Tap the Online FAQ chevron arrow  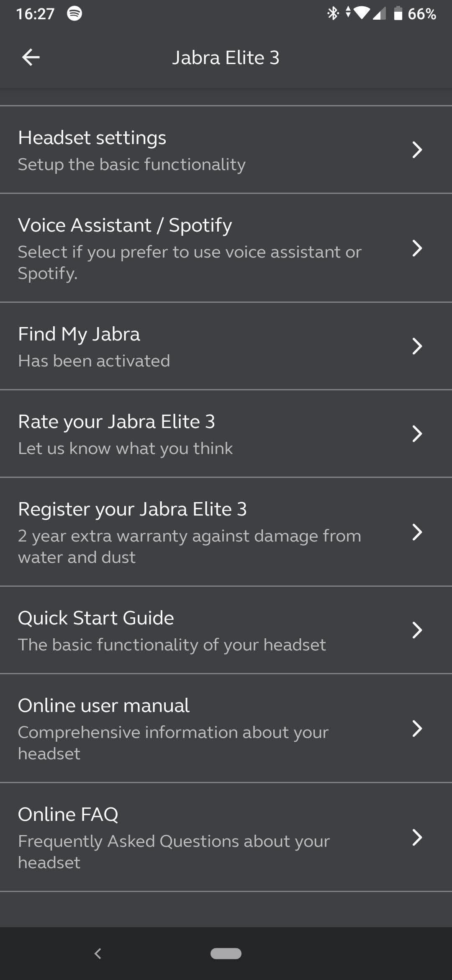tap(417, 838)
